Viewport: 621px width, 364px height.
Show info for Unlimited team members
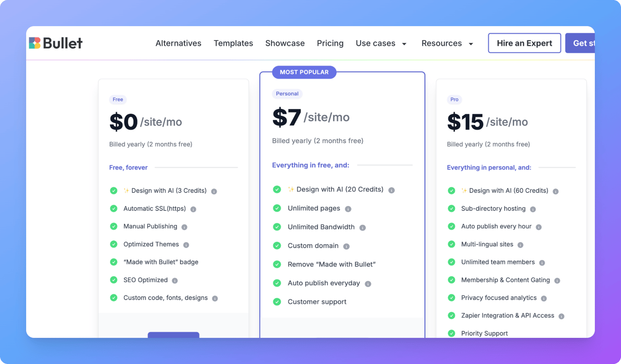tap(542, 263)
